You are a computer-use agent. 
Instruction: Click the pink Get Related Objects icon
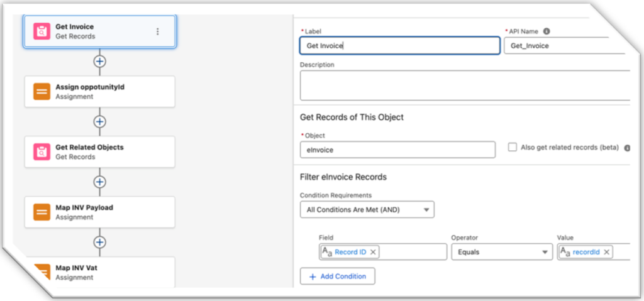pyautogui.click(x=42, y=152)
